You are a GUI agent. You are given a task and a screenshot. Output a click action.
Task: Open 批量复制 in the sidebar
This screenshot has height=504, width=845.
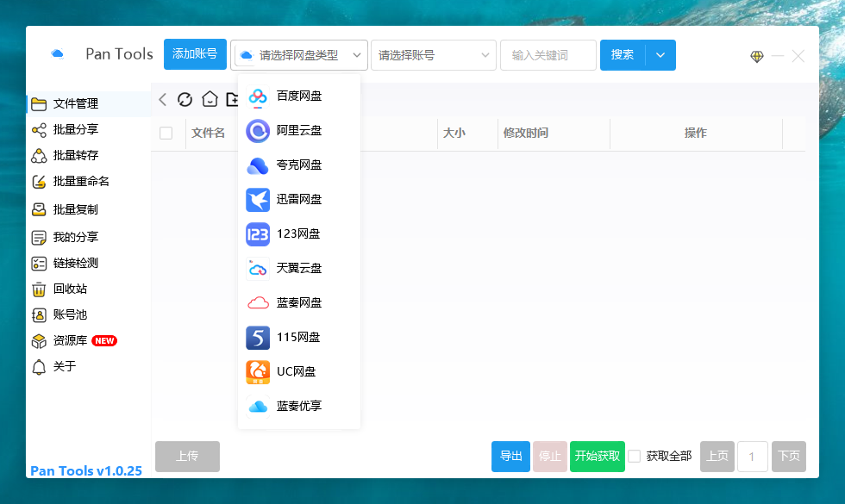(x=88, y=209)
